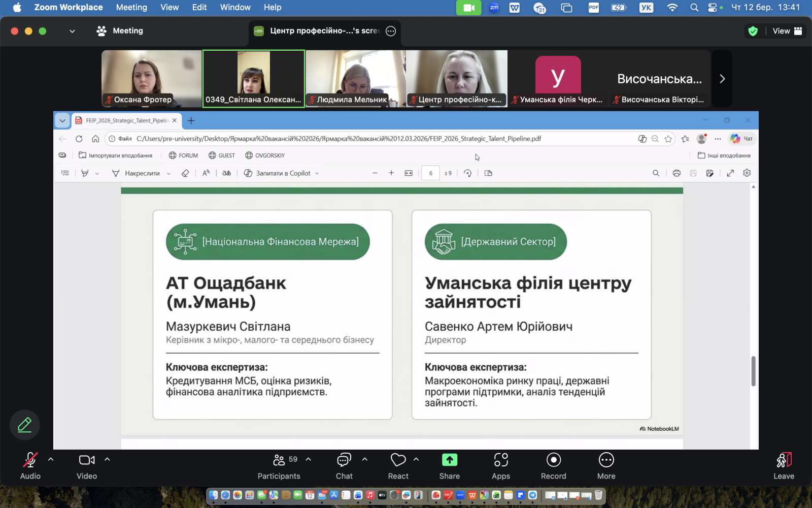Open Spotlight search in the menu bar
This screenshot has width=812, height=508.
694,7
